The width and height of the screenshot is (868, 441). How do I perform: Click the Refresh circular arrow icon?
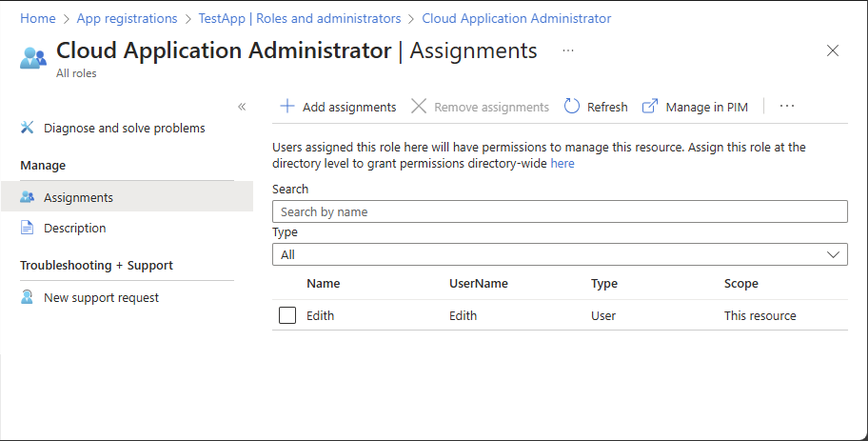pos(572,107)
